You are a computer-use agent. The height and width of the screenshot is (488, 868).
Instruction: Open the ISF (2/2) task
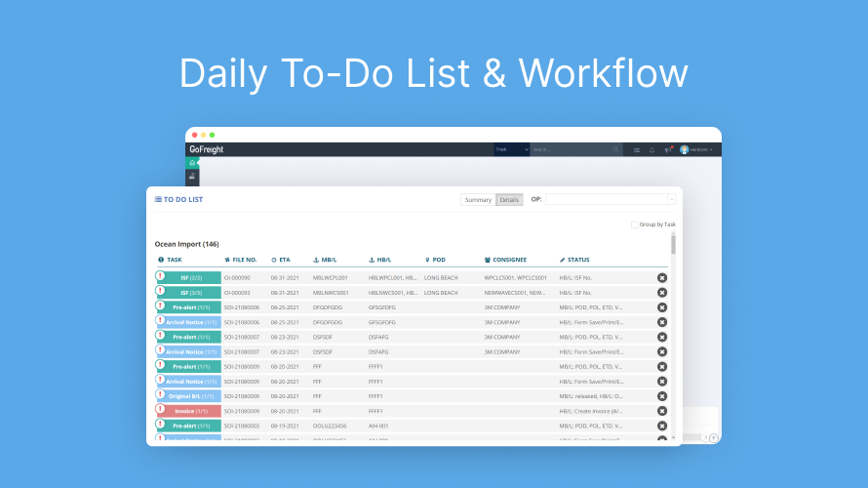point(191,278)
